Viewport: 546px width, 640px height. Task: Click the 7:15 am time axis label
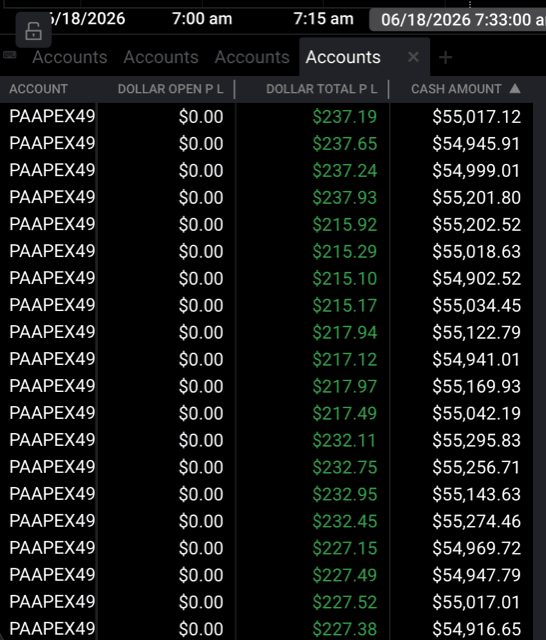(323, 19)
